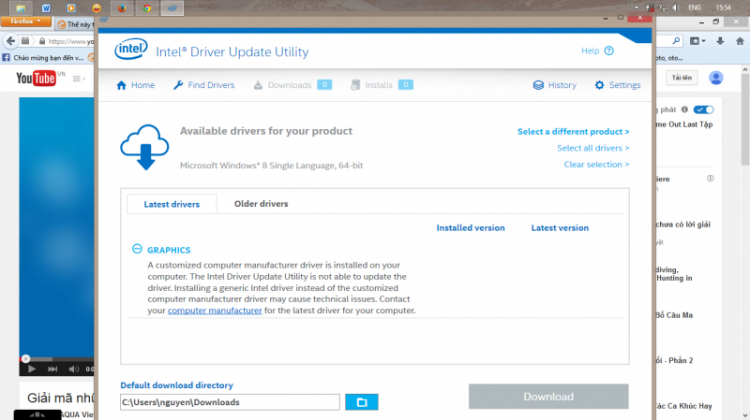Open File Explorer from taskbar
750x420 pixels.
(21, 8)
